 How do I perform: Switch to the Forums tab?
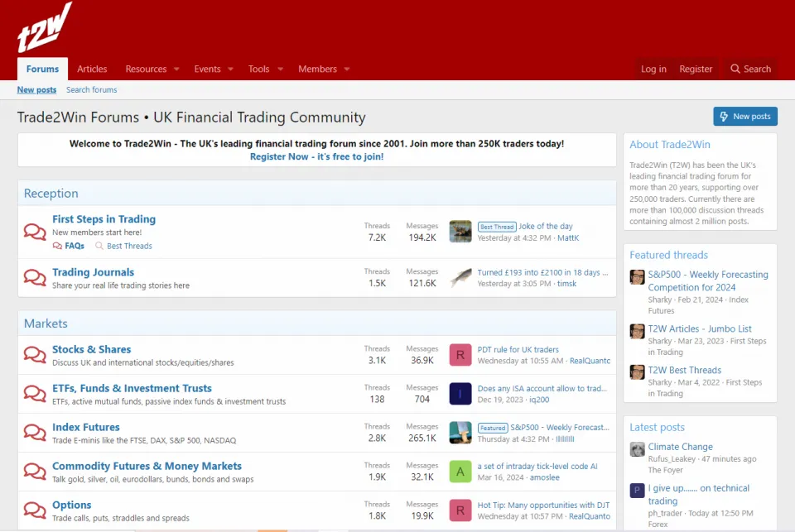(41, 69)
